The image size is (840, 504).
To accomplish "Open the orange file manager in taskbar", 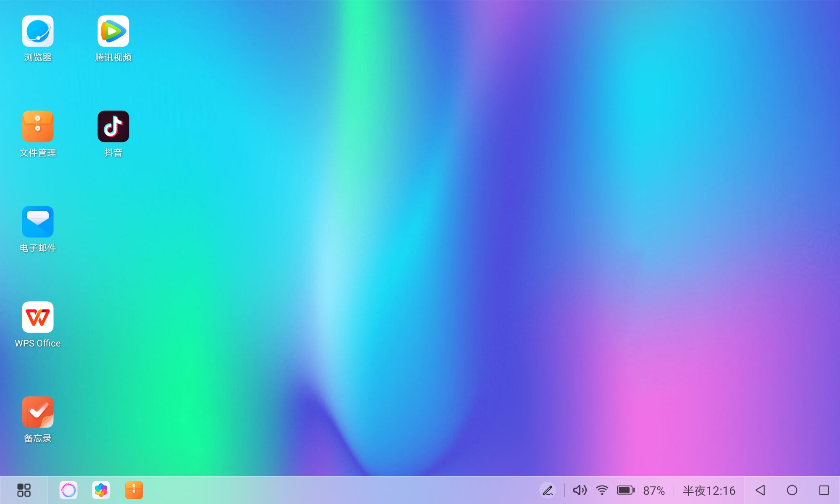I will click(134, 490).
